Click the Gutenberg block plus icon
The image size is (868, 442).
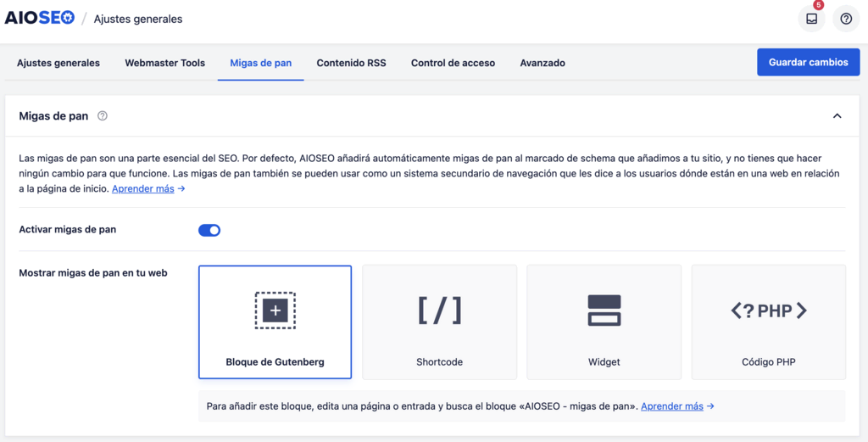[x=275, y=311]
